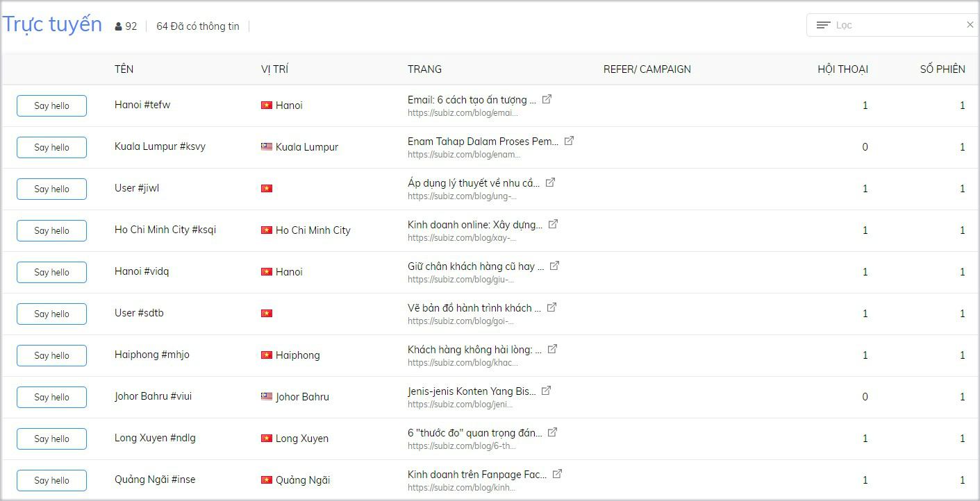Click the SỐ PHIÊN column header
This screenshot has height=501, width=980.
point(942,69)
